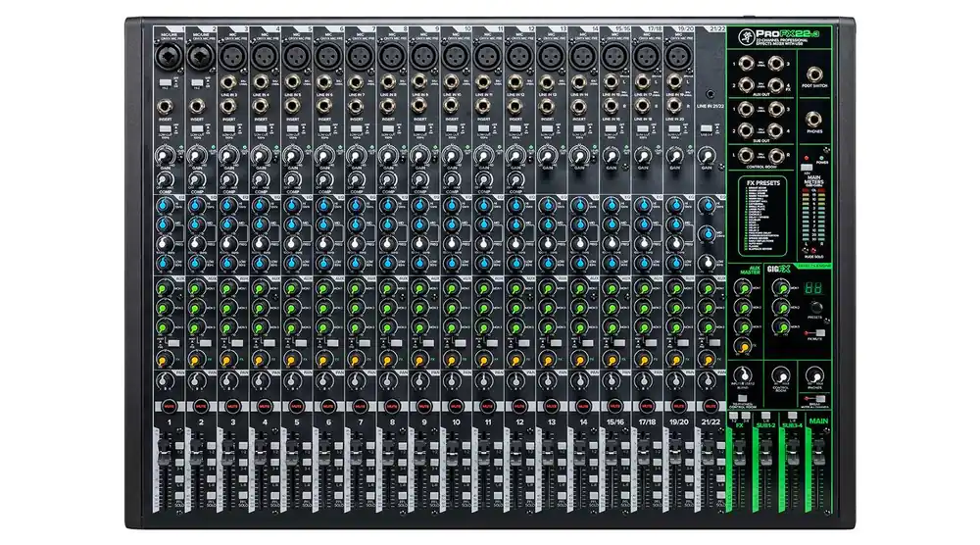Mute channel 13
Image resolution: width=980 pixels, height=545 pixels.
click(x=551, y=406)
